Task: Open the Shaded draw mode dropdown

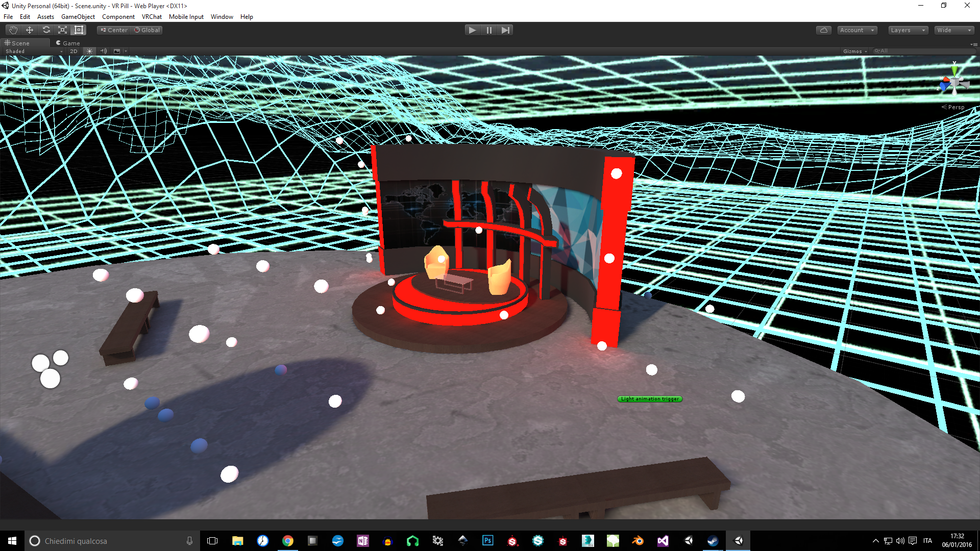Action: tap(34, 51)
